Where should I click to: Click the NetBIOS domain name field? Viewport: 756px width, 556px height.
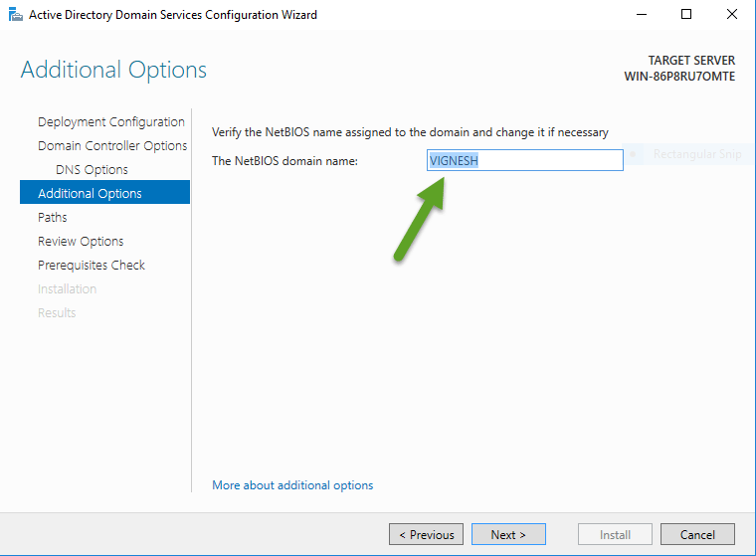[x=524, y=160]
